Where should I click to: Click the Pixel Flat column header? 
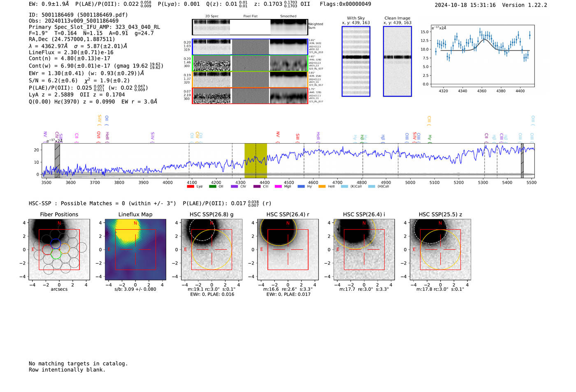point(250,16)
